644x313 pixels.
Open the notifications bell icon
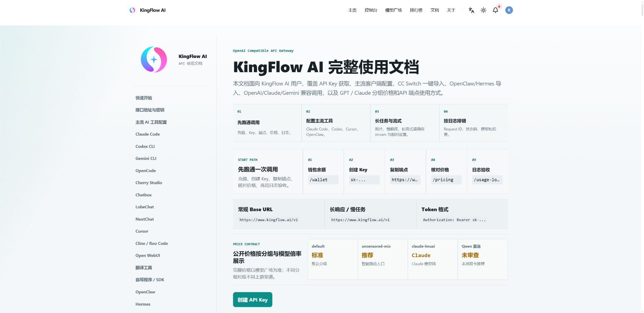pyautogui.click(x=495, y=10)
